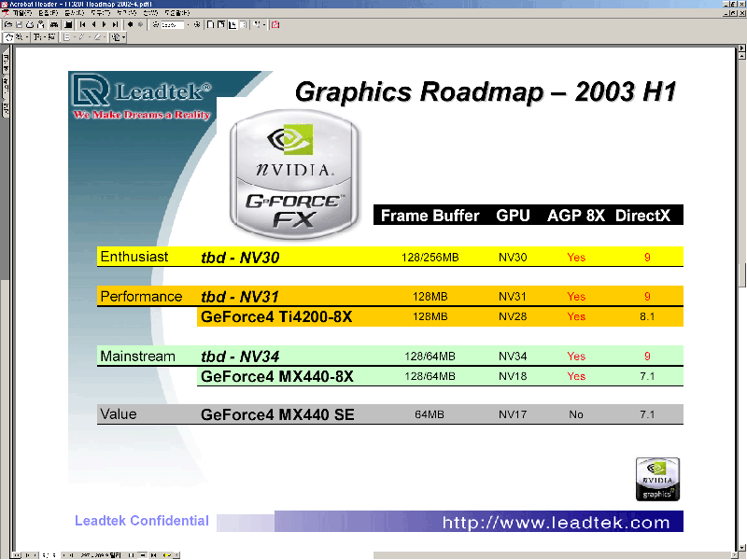Toggle Fit in Window page view

(x=221, y=25)
